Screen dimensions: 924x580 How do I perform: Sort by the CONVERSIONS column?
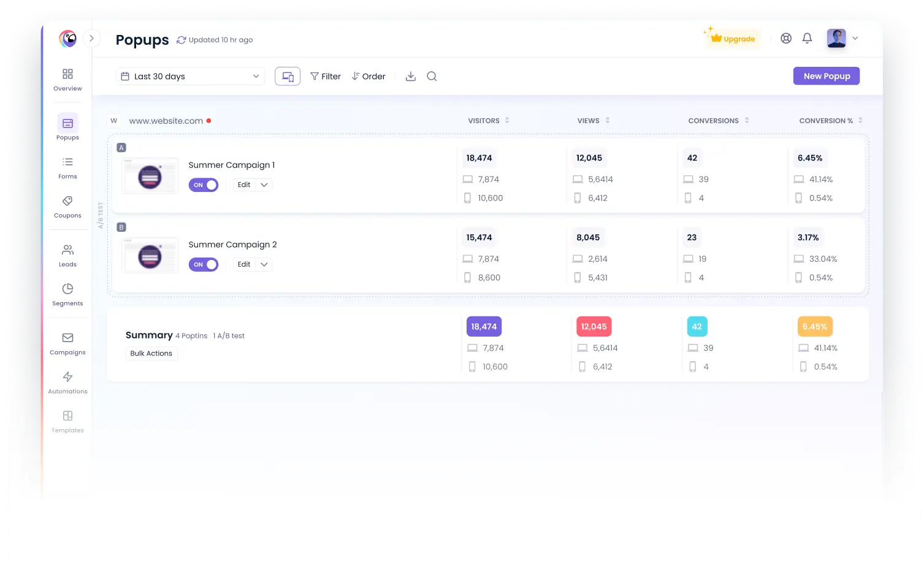click(719, 121)
